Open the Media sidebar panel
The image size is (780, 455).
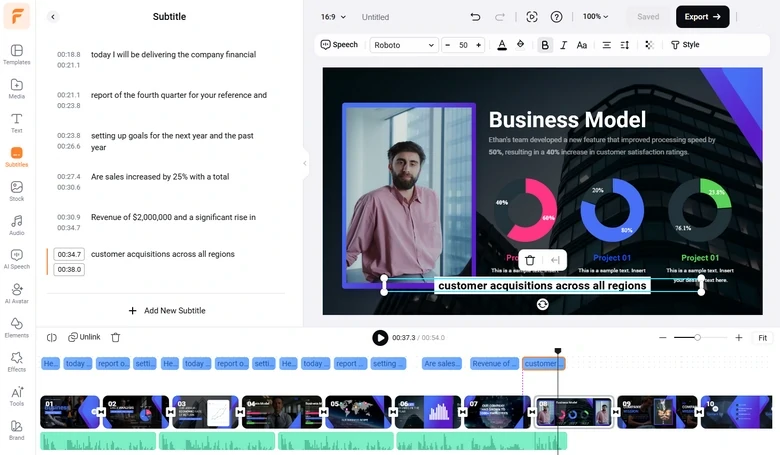(x=16, y=89)
